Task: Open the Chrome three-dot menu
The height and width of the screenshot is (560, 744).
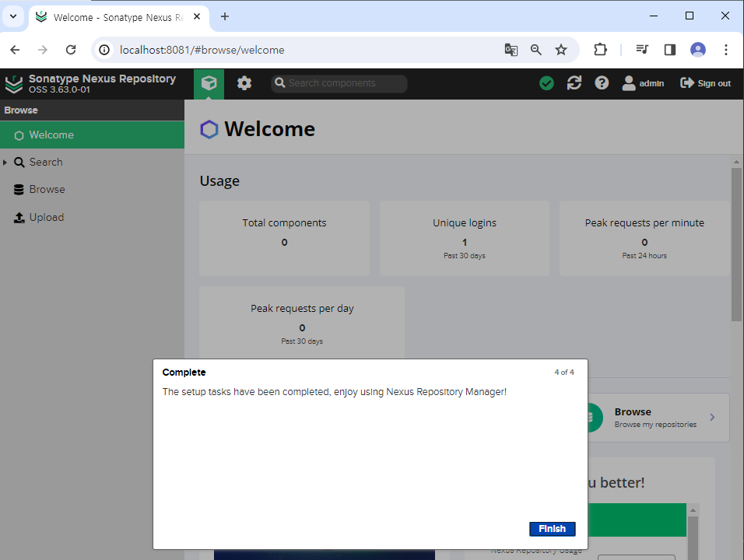Action: point(725,50)
